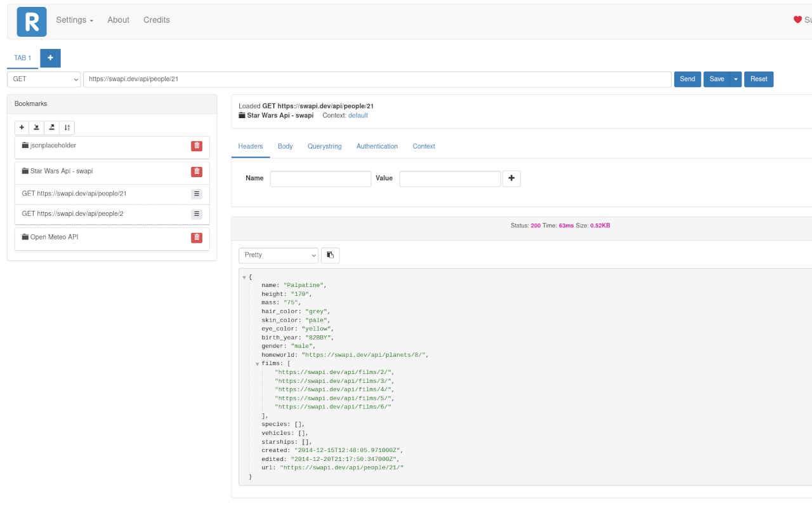Collapse the root JSON object
The image size is (812, 508).
(244, 277)
